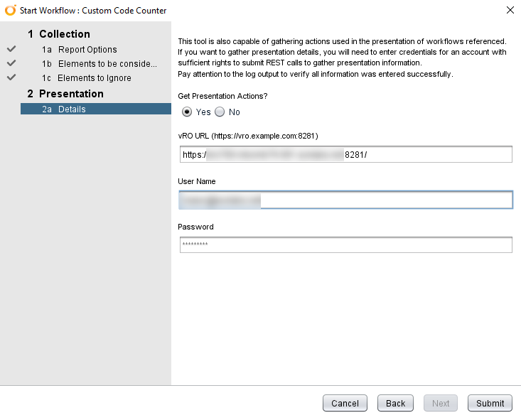Click the Password input field
This screenshot has width=521, height=420.
click(345, 245)
